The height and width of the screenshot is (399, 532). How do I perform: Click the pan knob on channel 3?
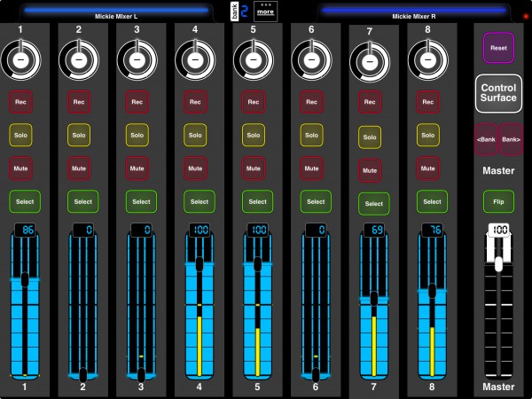coord(137,59)
